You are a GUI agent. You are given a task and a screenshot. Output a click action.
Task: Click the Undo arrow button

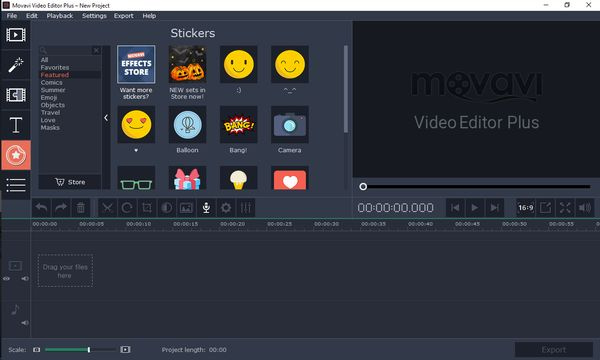(x=41, y=208)
